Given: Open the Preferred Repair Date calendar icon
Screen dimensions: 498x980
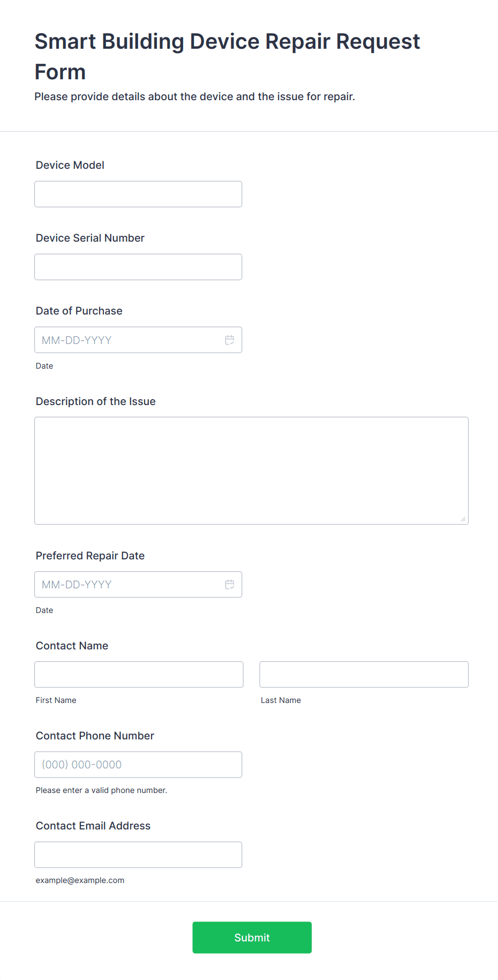Looking at the screenshot, I should 230,584.
